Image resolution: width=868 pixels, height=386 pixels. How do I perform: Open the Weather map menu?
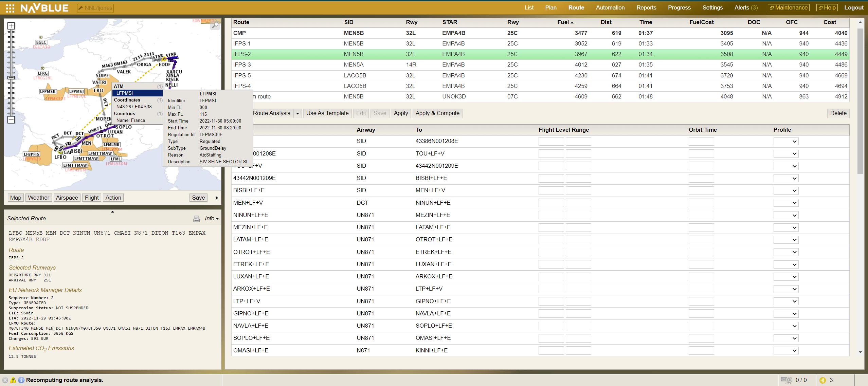[38, 198]
